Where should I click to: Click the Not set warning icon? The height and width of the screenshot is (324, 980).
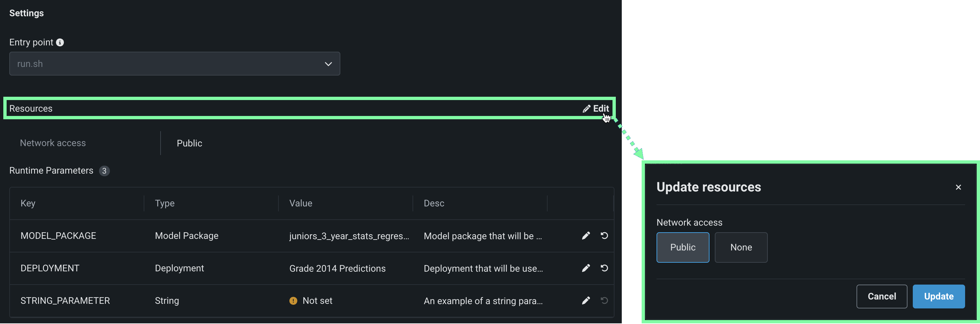(x=293, y=301)
